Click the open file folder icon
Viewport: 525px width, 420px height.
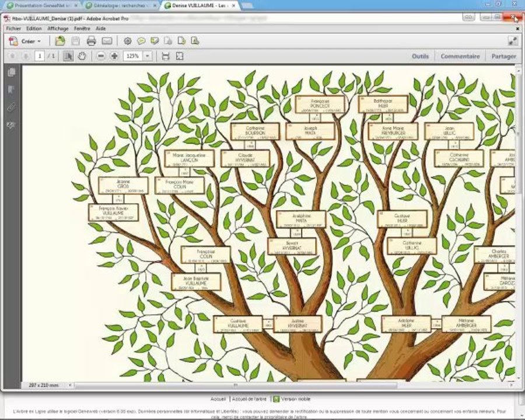tap(60, 41)
